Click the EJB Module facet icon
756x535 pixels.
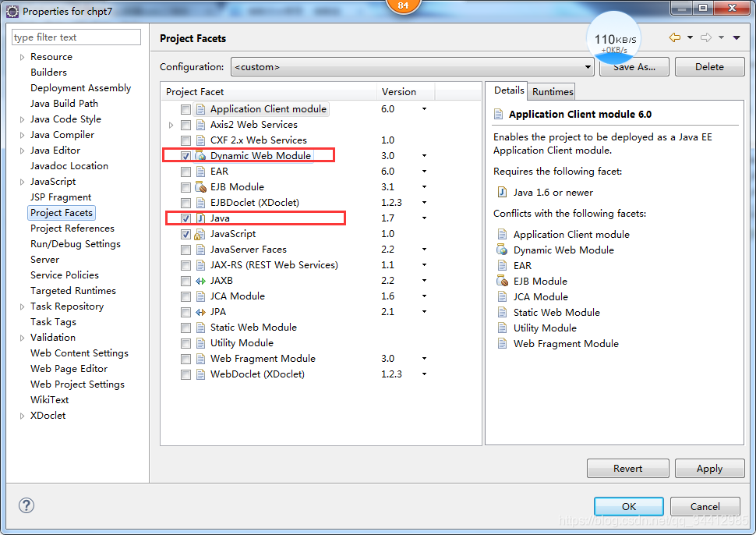click(x=200, y=187)
